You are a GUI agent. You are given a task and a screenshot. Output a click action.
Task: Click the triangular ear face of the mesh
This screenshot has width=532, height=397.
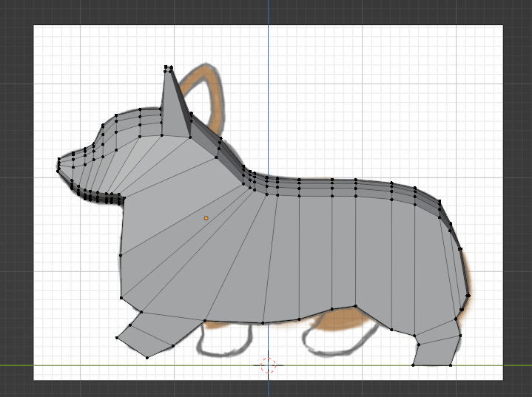[175, 107]
